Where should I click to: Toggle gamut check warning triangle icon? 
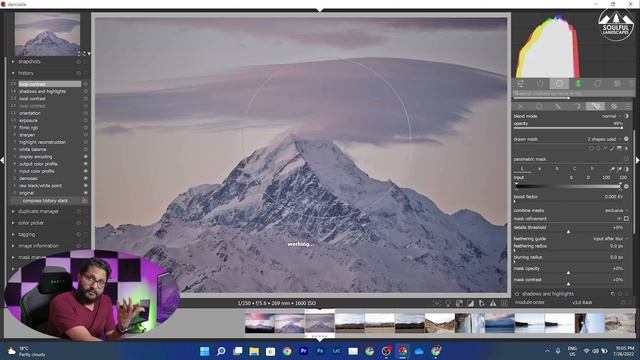(x=493, y=303)
